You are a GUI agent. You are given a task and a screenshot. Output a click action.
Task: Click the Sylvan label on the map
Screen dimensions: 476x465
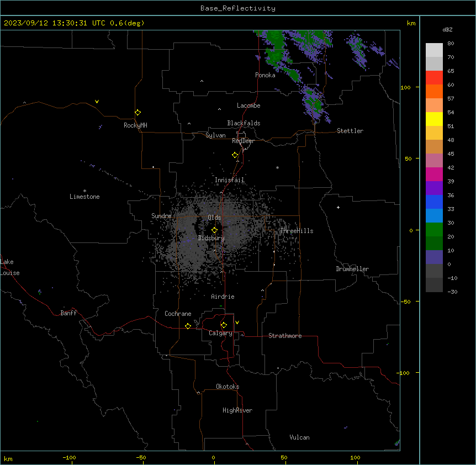coord(215,135)
